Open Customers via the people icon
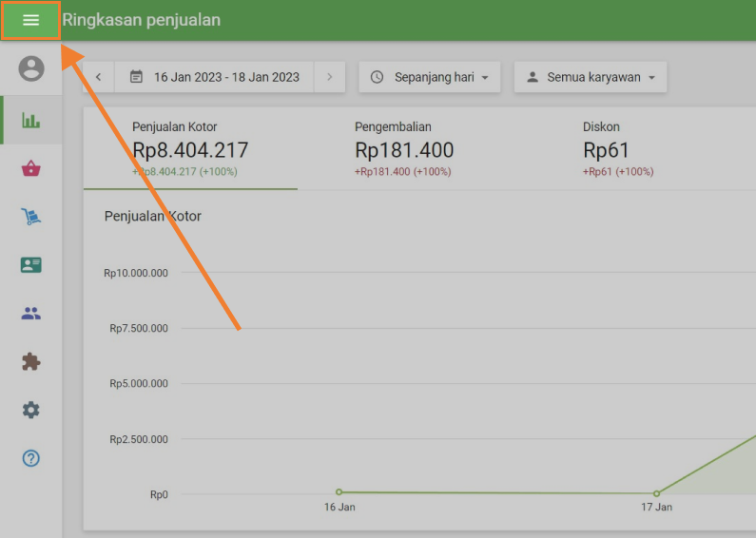Image resolution: width=756 pixels, height=538 pixels. pyautogui.click(x=31, y=314)
